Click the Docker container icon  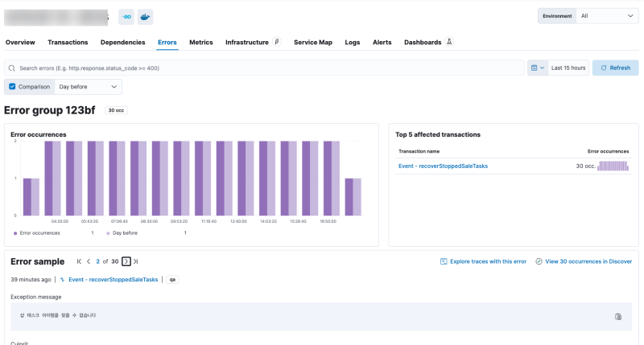click(145, 16)
